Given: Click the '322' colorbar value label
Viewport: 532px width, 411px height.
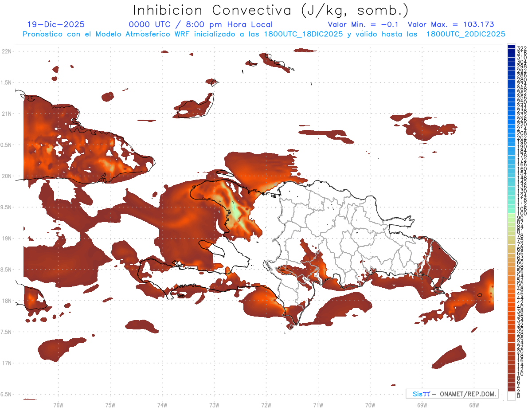Looking at the screenshot, I should coord(522,48).
